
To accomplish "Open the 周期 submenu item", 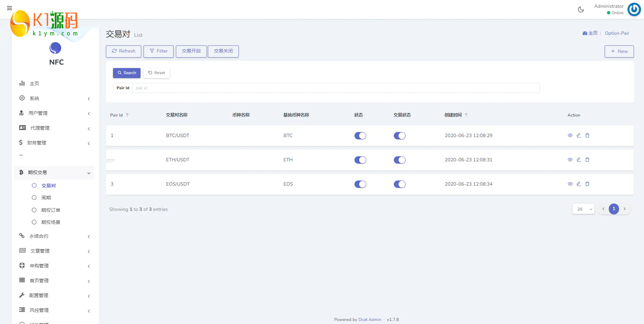I will pos(46,198).
